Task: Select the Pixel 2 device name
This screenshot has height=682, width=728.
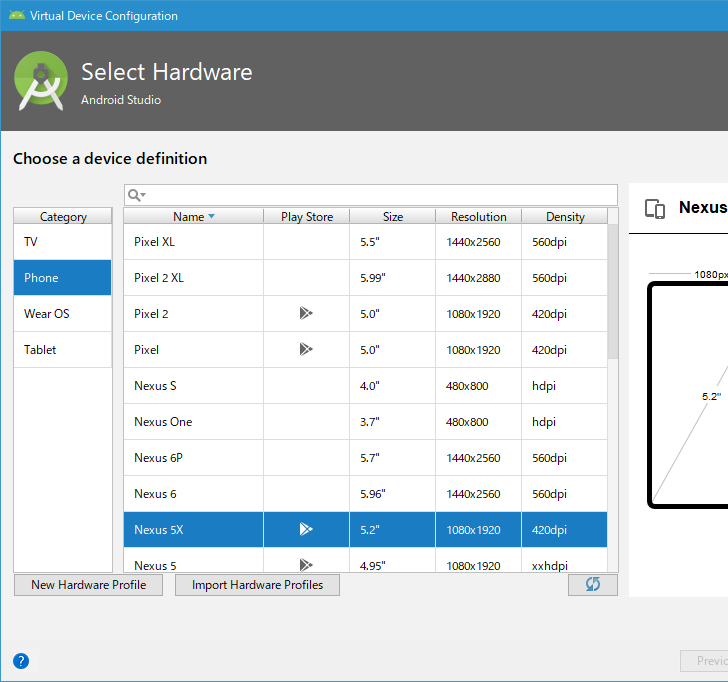Action: (151, 314)
